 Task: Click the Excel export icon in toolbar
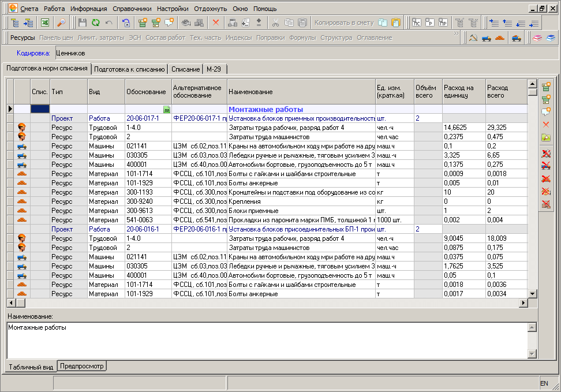pos(44,23)
